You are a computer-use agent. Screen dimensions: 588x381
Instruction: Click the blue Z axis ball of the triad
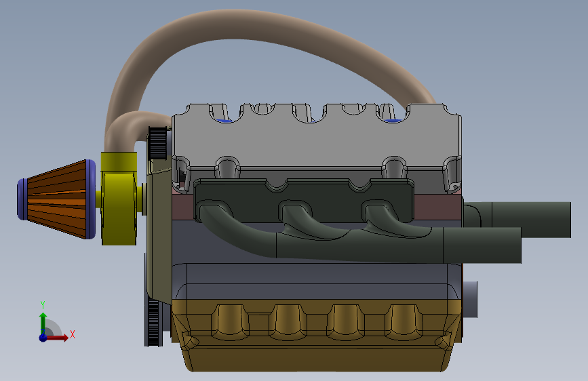[43, 338]
